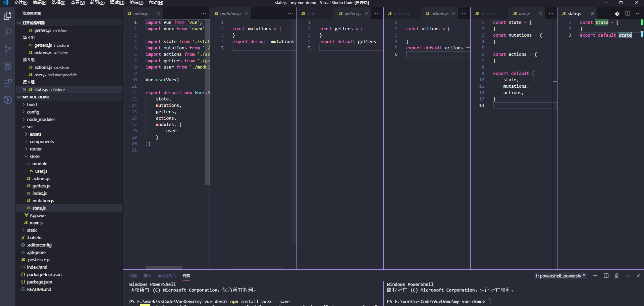Maximize the terminal panel with up chevron
644x306 pixels.
coord(628,276)
